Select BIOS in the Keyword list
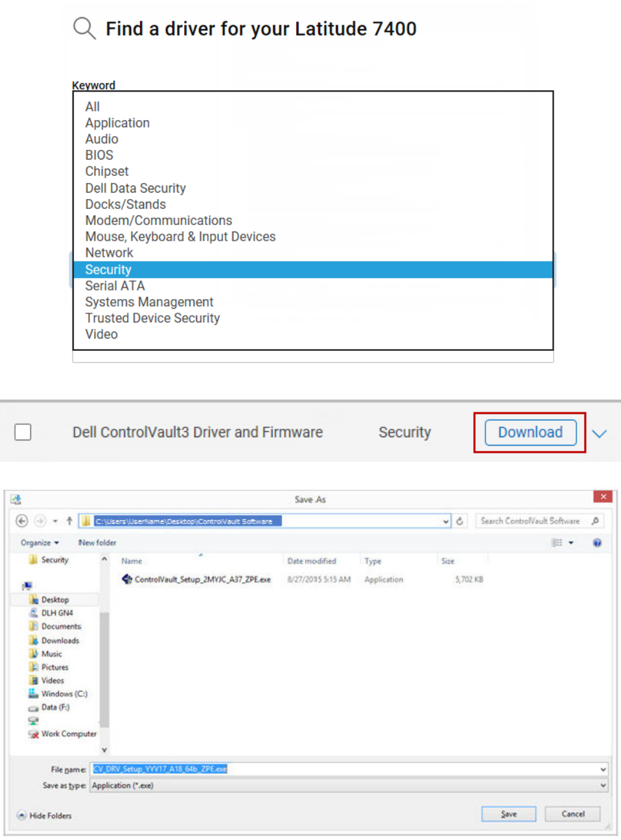The image size is (621, 840). [99, 155]
